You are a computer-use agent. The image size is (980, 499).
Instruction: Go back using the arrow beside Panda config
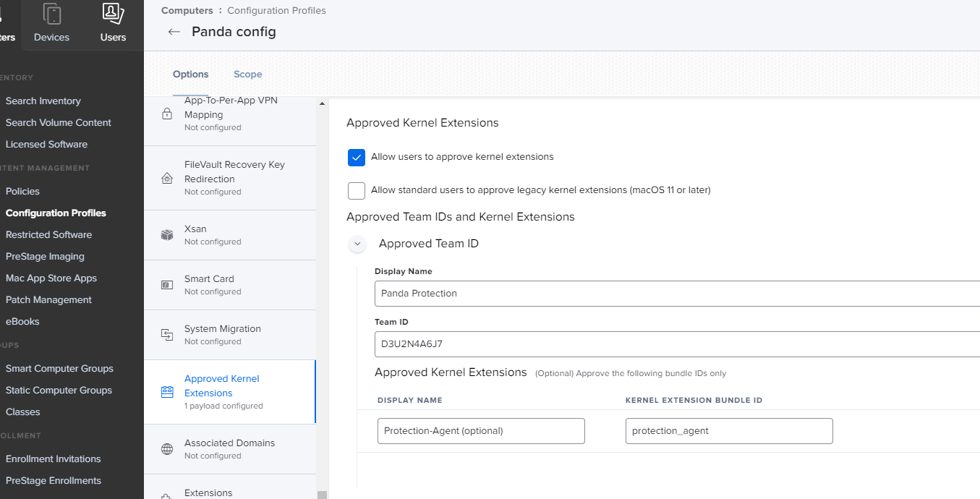tap(174, 32)
